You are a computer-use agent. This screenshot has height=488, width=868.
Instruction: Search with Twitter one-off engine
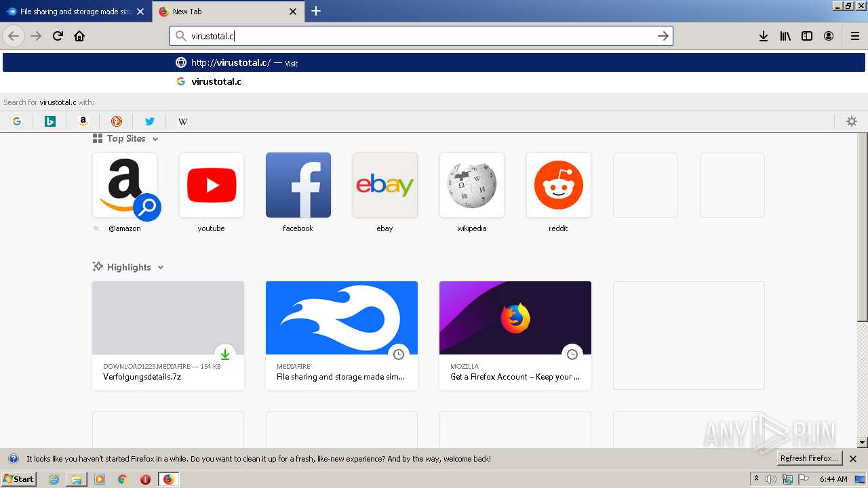[x=150, y=121]
